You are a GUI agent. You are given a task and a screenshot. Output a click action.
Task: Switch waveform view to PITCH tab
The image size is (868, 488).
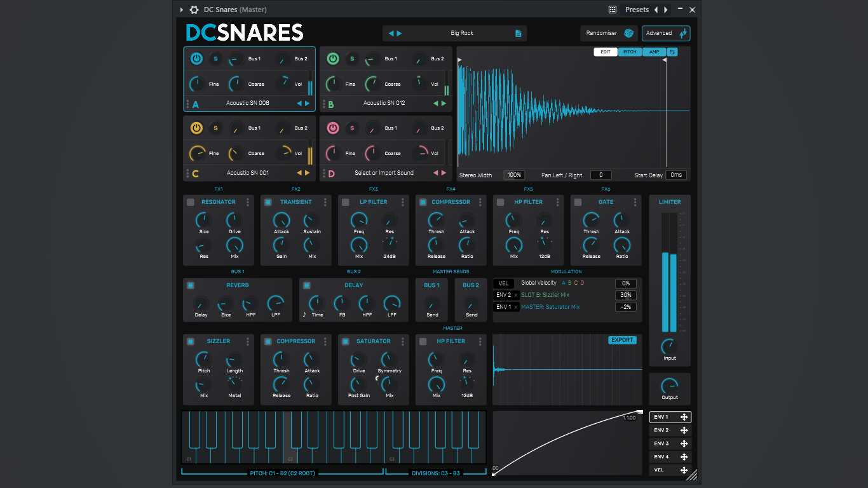(x=629, y=52)
